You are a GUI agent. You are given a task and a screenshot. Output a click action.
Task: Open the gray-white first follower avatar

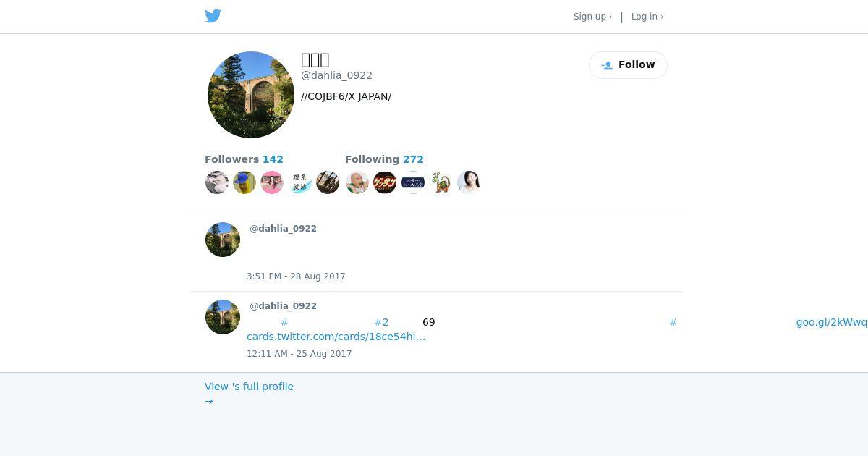217,182
